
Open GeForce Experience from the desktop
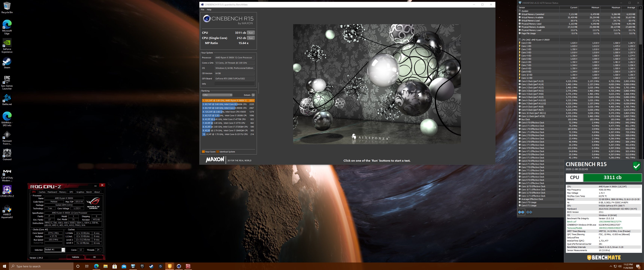coord(7,46)
